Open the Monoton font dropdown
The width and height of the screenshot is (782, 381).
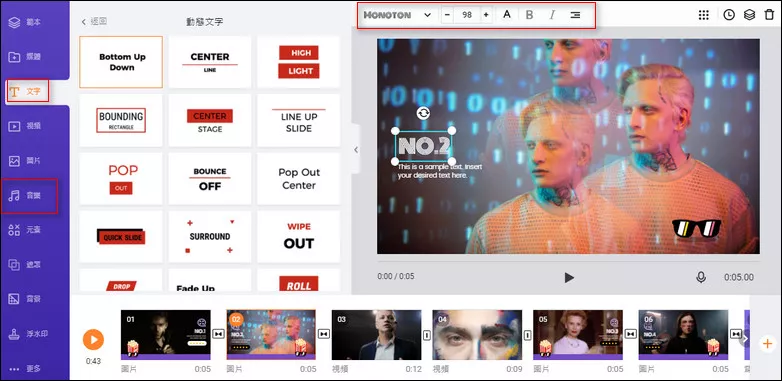[x=397, y=15]
